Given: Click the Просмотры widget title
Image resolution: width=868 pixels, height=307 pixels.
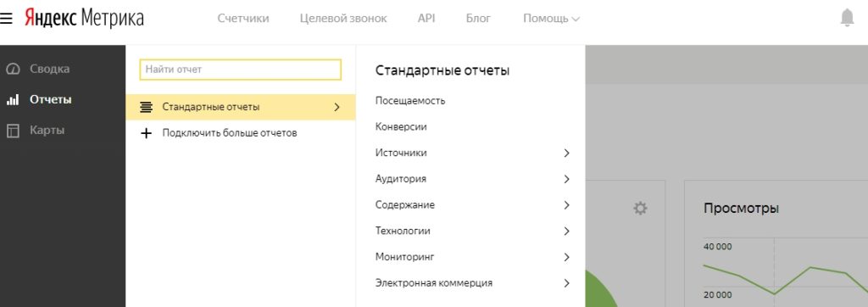Looking at the screenshot, I should (x=741, y=209).
